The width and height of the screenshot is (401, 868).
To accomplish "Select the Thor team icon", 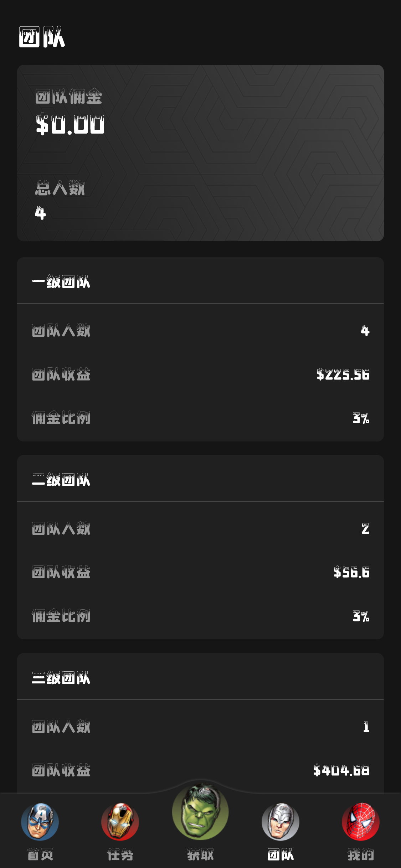I will pyautogui.click(x=281, y=821).
